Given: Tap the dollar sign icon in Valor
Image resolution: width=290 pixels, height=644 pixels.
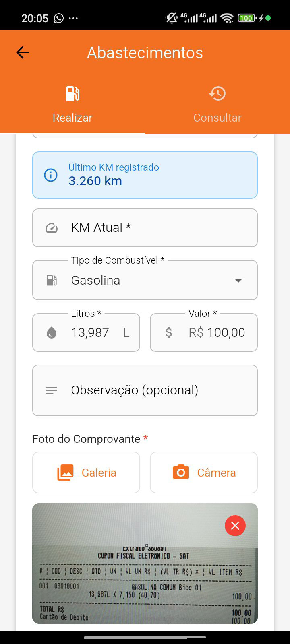Looking at the screenshot, I should [169, 333].
